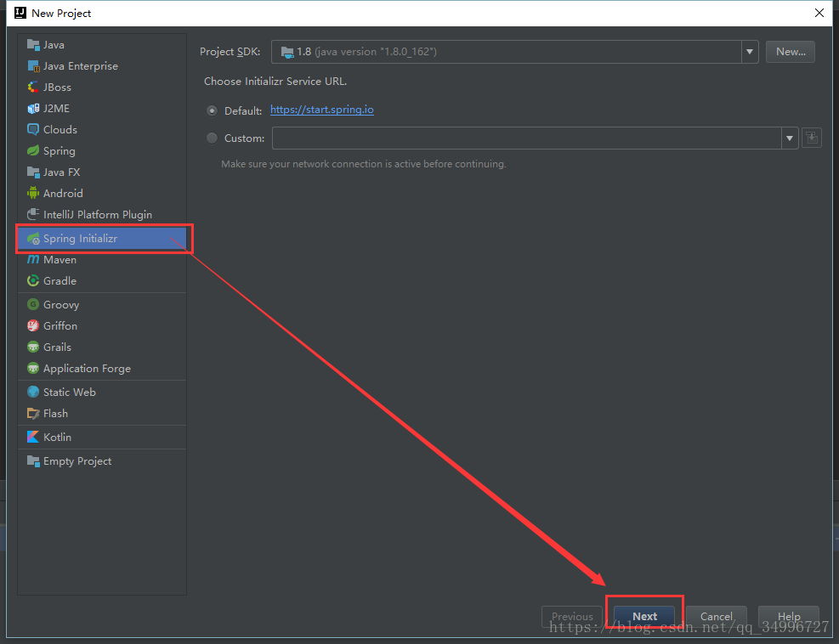Select Empty Project label
The width and height of the screenshot is (839, 644).
click(77, 461)
